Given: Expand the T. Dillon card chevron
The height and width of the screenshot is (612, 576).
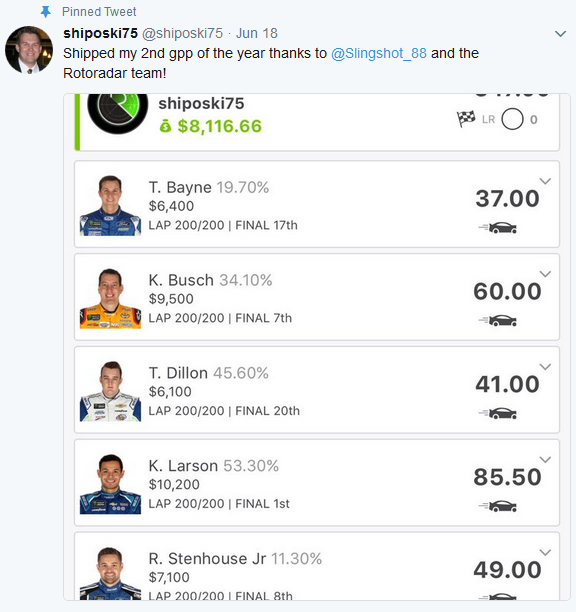Looking at the screenshot, I should pyautogui.click(x=545, y=366).
